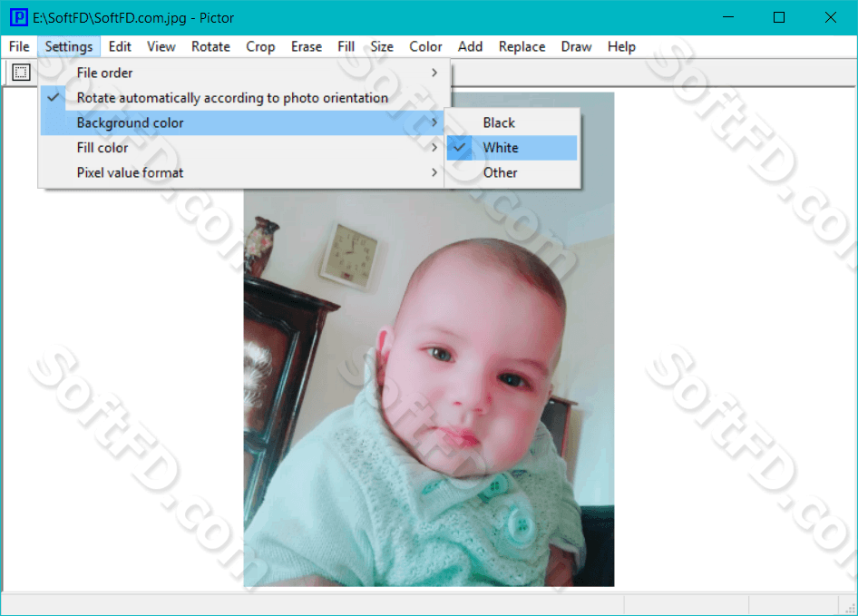Open the File menu

tap(19, 46)
